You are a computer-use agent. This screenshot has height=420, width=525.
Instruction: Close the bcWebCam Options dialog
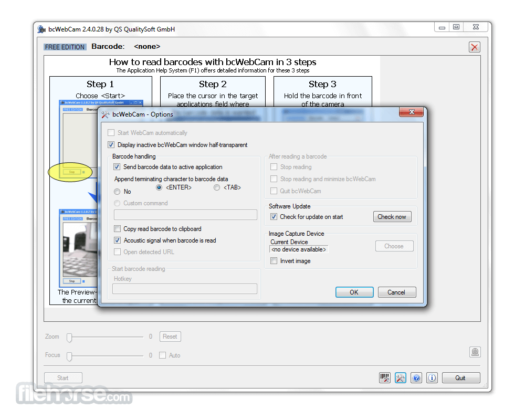412,112
